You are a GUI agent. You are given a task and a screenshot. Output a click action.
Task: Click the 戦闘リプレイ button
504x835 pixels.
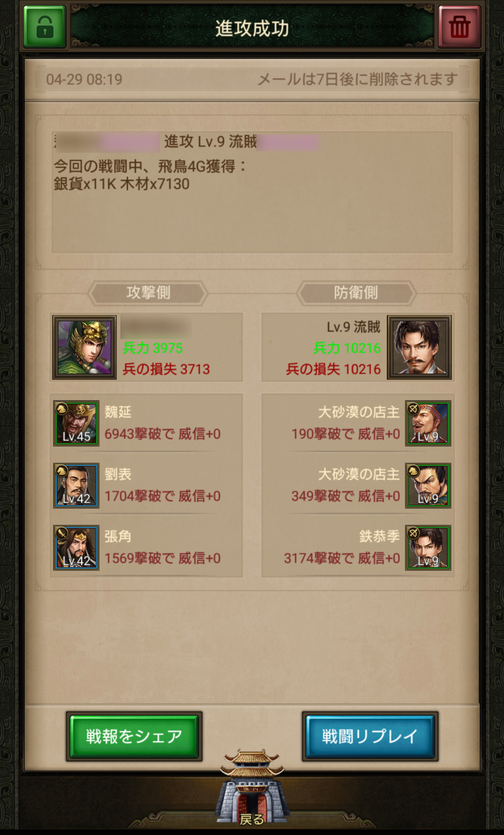pyautogui.click(x=370, y=736)
